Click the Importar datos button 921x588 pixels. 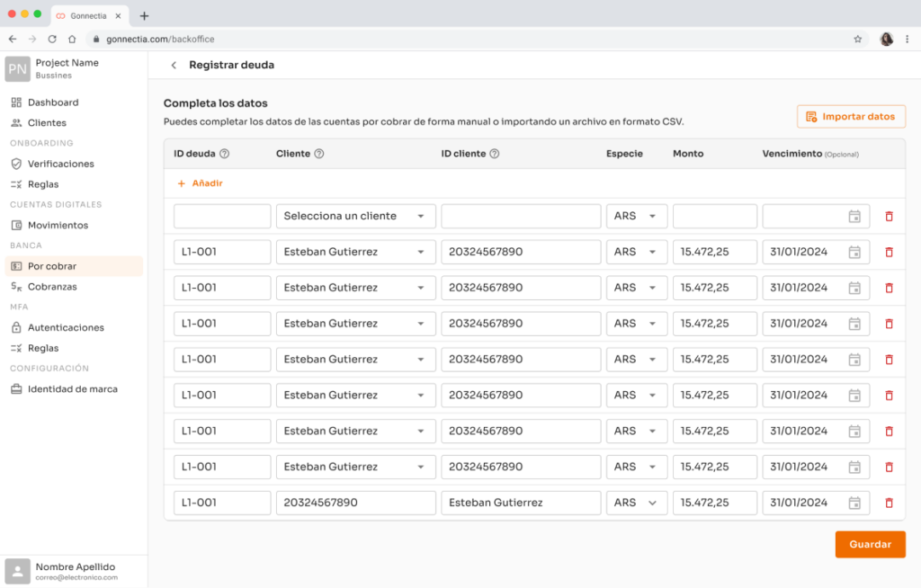[851, 116]
